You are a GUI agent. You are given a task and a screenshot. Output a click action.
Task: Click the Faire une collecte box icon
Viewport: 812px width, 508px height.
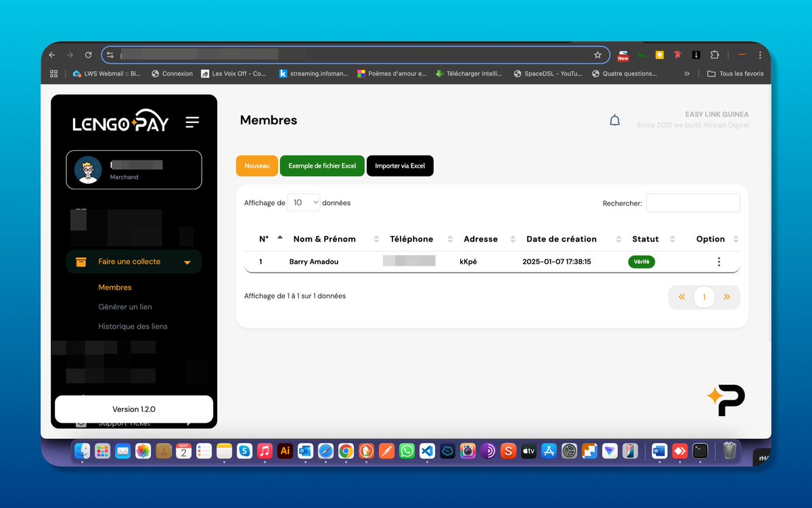(x=81, y=262)
